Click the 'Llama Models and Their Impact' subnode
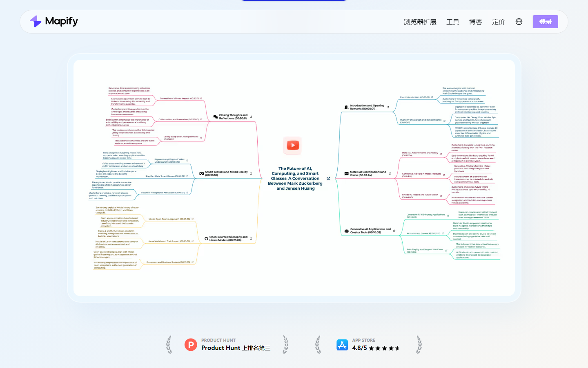 click(169, 241)
